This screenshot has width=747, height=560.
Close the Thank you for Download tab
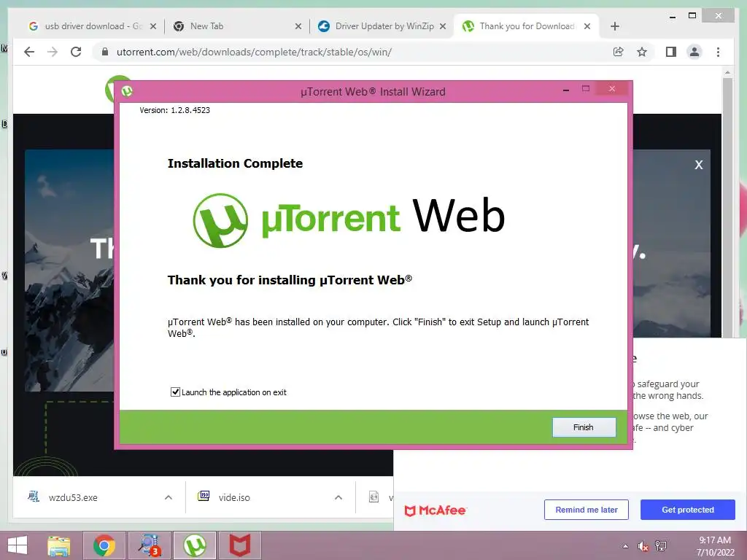(x=587, y=26)
